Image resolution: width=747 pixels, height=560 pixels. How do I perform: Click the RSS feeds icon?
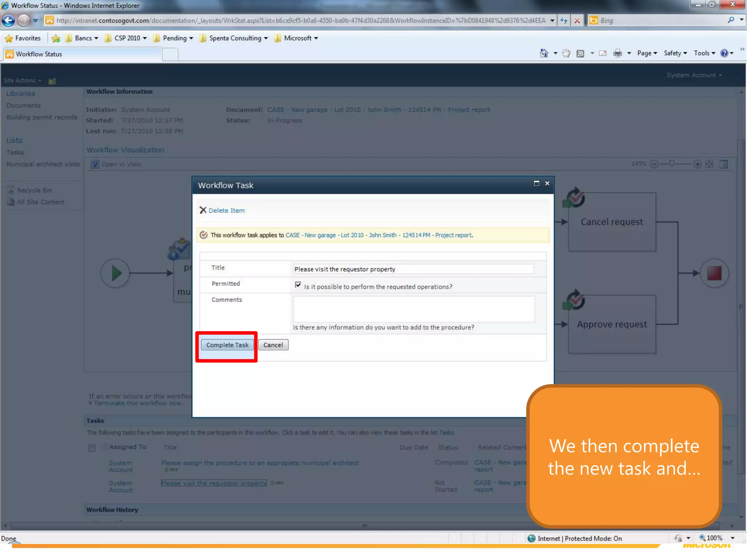tap(580, 53)
